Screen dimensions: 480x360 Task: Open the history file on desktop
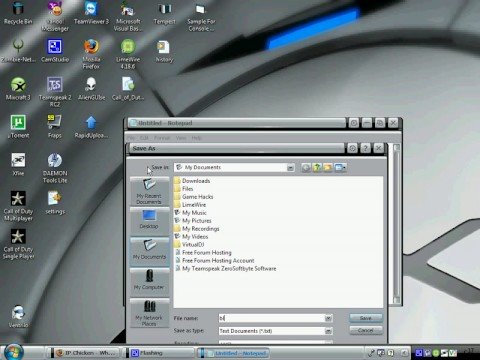click(164, 51)
